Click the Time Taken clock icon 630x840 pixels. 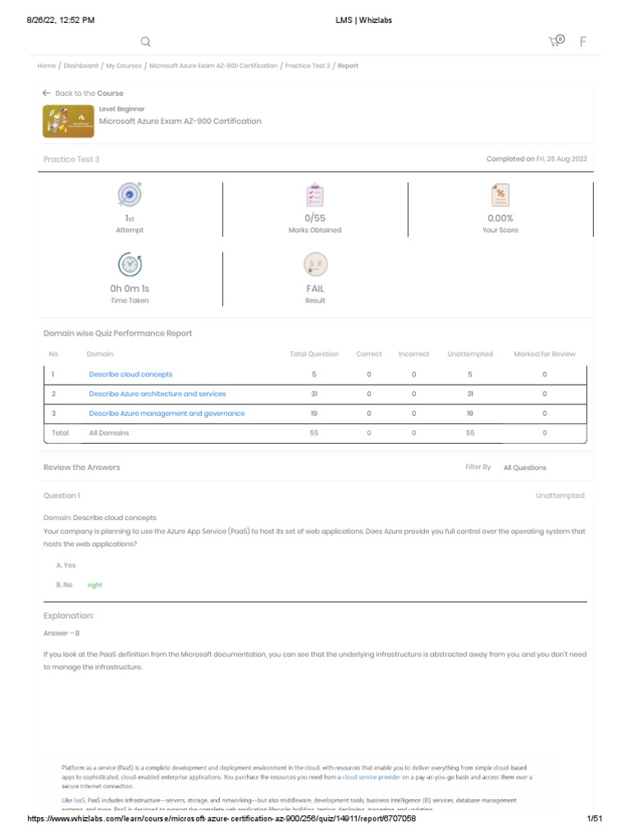point(130,264)
